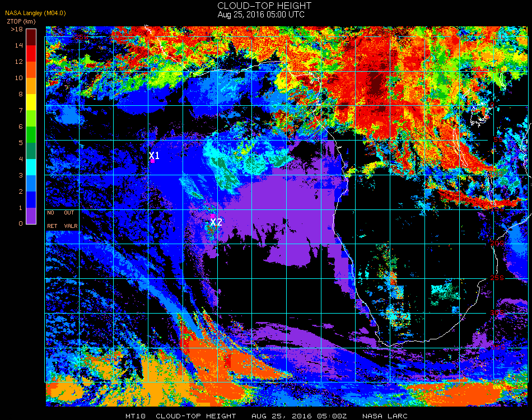
Task: Click the deep blue swatch between 1 and 2
Action: [x=31, y=200]
